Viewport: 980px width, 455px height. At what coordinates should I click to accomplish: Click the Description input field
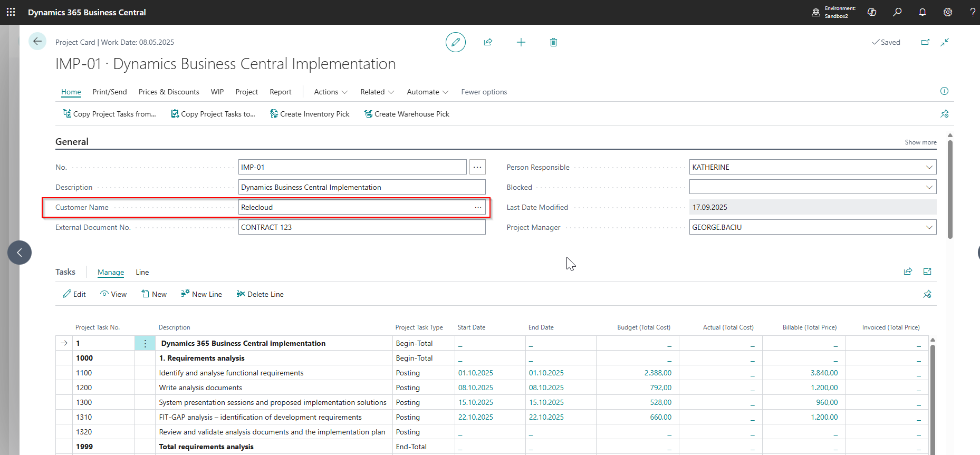362,187
